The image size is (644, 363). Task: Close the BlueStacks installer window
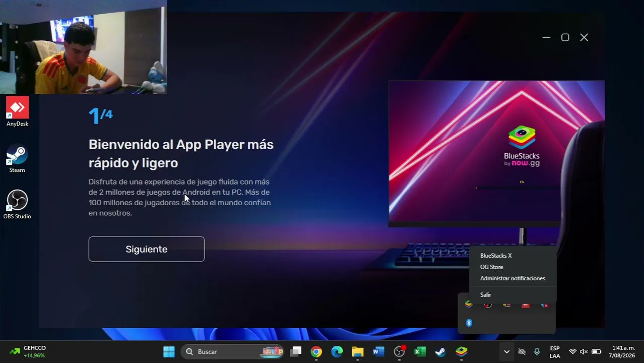(584, 37)
